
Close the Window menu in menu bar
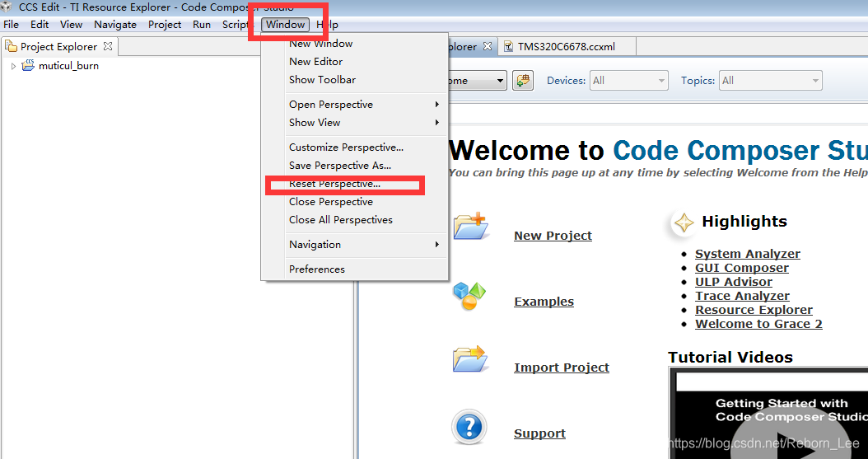(285, 25)
